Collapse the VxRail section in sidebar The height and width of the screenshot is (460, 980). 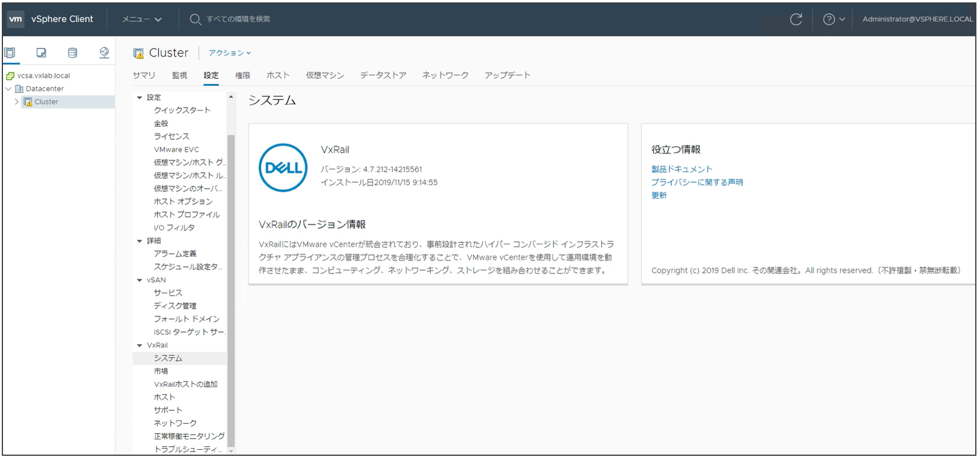(x=140, y=345)
